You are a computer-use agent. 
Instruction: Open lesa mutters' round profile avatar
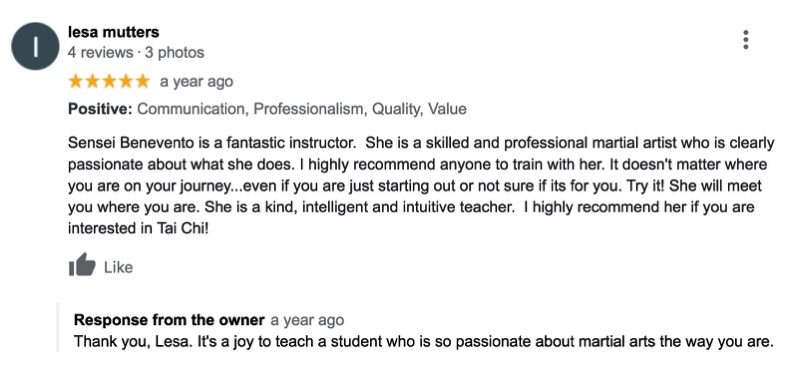point(36,46)
